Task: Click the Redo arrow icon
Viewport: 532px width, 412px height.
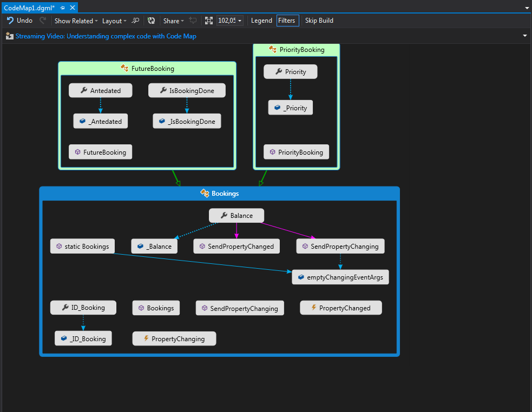Action: 42,21
